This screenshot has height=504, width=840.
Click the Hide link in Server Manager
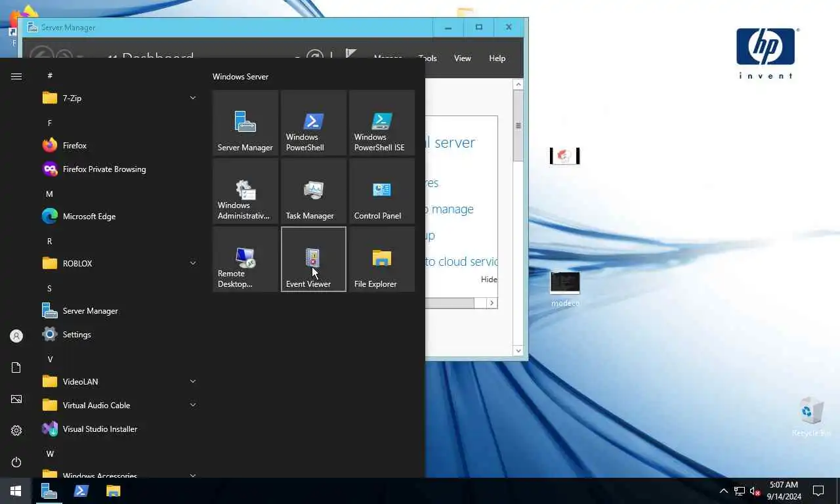click(x=489, y=280)
